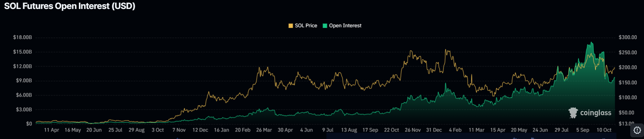Click the $18.00B label on left axis
This screenshot has width=644, height=139.
[22, 37]
